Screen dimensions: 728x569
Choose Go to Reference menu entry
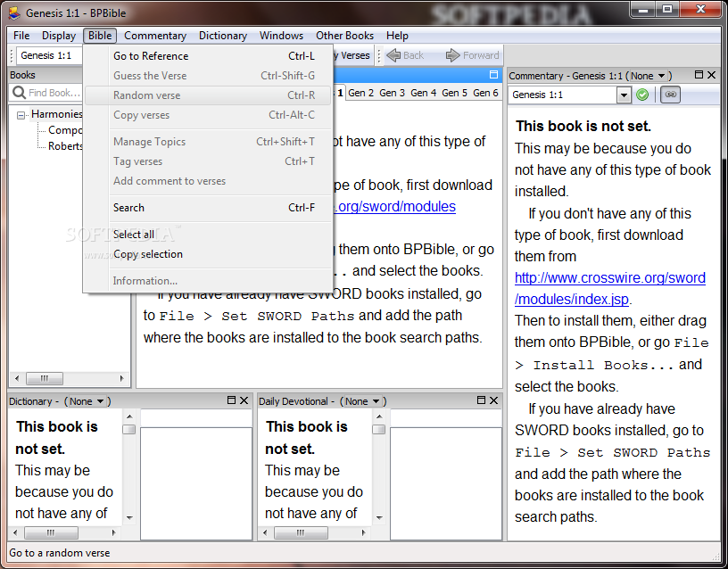208,56
